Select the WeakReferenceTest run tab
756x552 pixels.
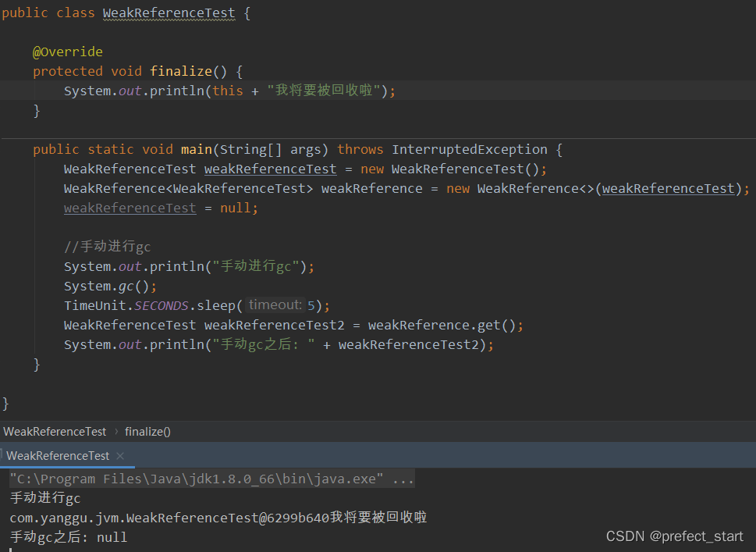58,456
